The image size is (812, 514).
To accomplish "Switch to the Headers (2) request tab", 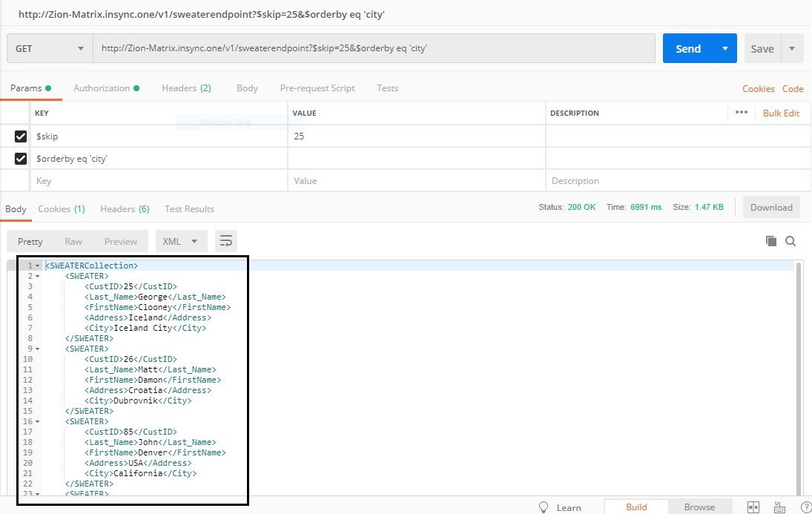I will tap(186, 88).
